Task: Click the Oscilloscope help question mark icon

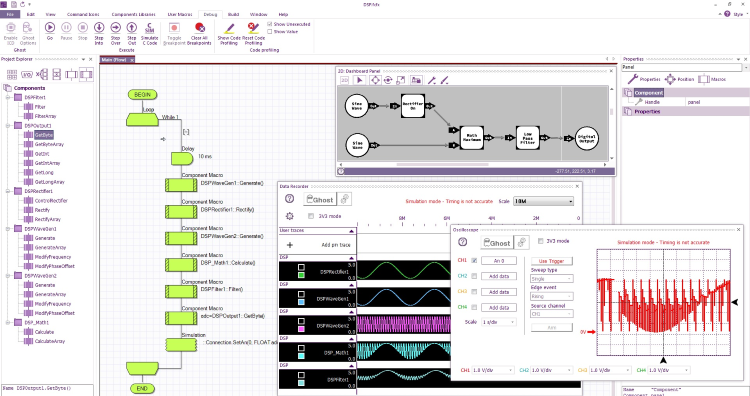Action: point(462,242)
